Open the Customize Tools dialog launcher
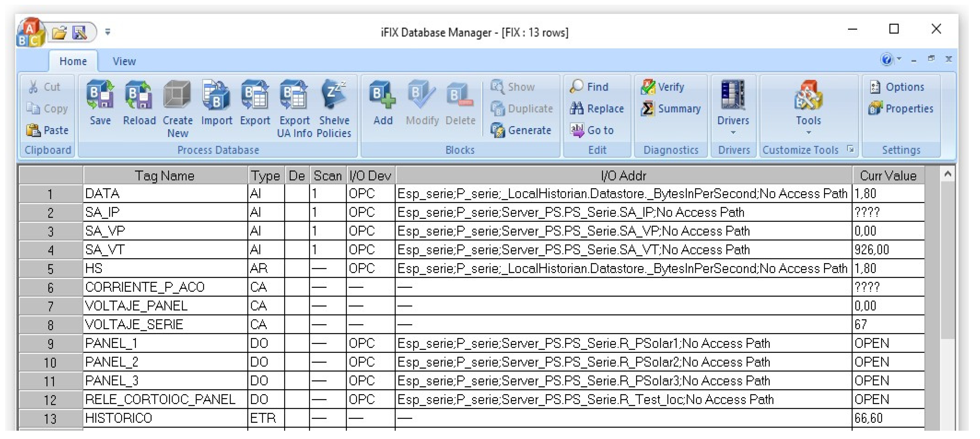Viewport: 980px width, 439px height. pyautogui.click(x=851, y=149)
